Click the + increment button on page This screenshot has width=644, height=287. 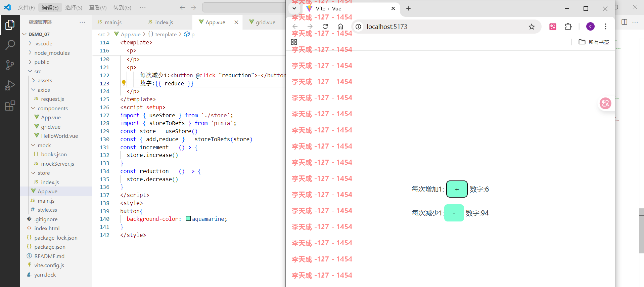point(457,189)
